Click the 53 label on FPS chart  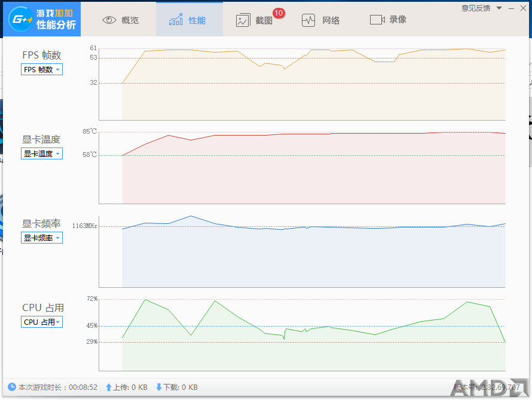point(93,58)
